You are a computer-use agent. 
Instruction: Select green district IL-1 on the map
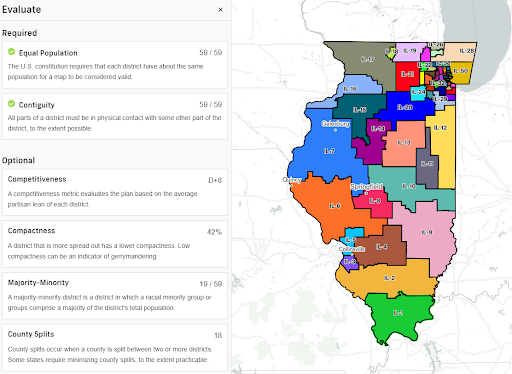pos(398,313)
